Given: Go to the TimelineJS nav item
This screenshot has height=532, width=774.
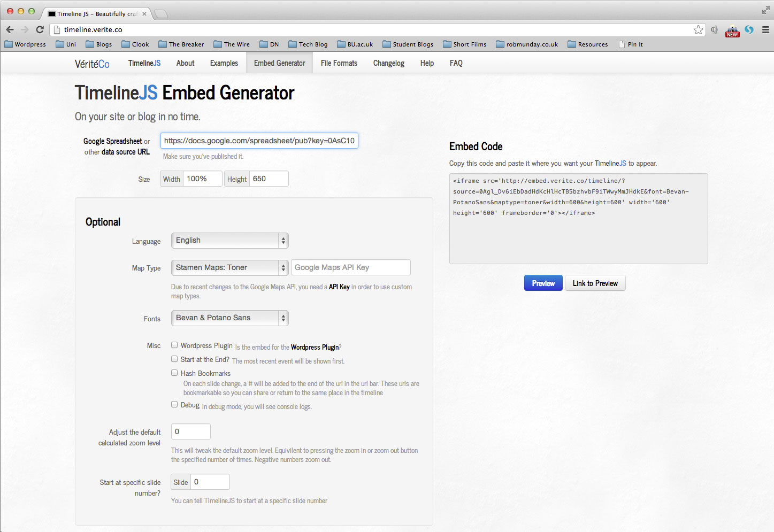Looking at the screenshot, I should point(144,63).
